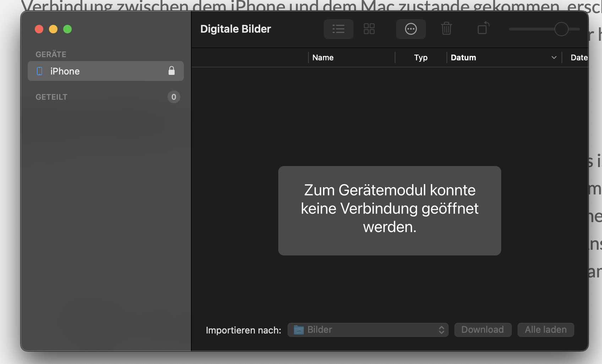
Task: Click the lock icon beside iPhone
Action: 171,71
